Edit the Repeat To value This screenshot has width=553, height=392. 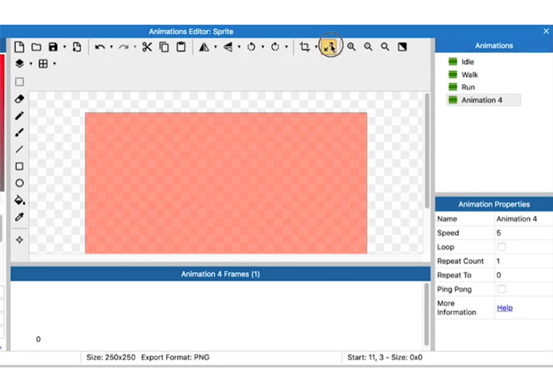coord(523,275)
